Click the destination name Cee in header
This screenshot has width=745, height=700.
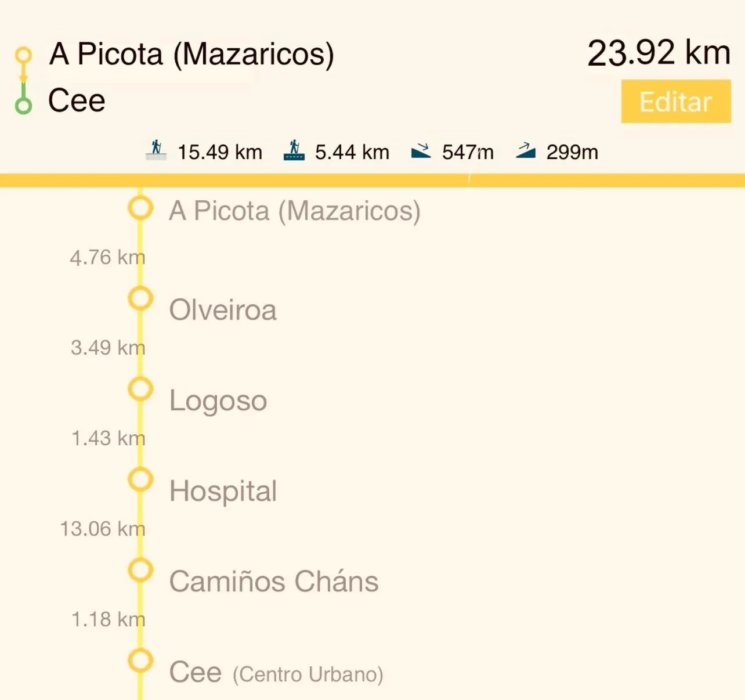pos(77,100)
